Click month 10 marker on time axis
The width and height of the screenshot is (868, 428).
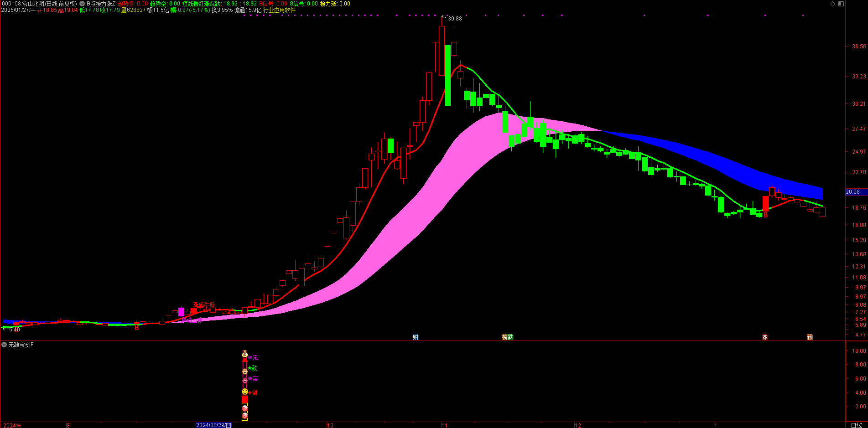tap(330, 425)
